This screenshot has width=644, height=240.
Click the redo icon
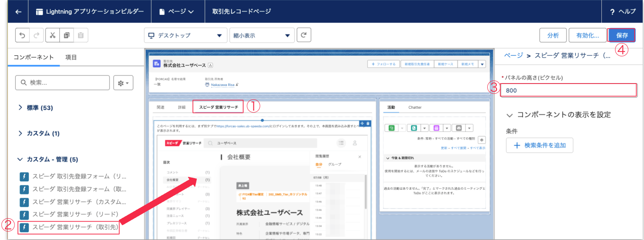[37, 35]
